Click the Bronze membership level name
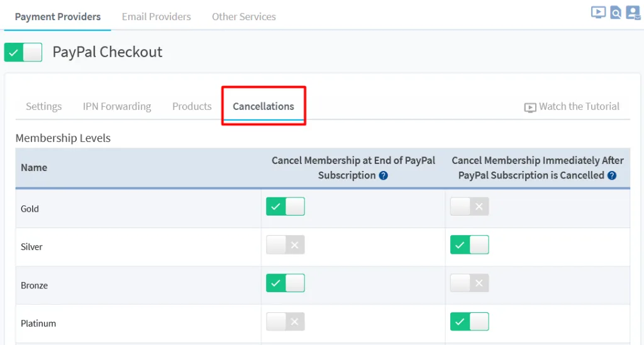 point(34,285)
